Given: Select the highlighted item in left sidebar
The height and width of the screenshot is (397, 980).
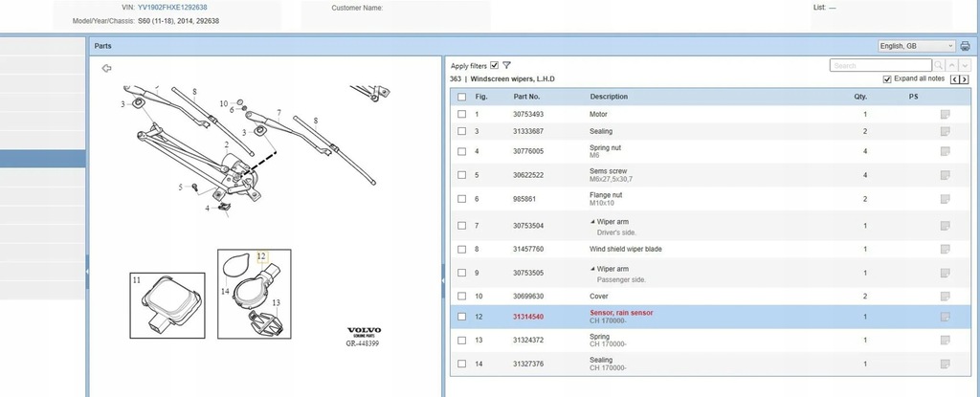Looking at the screenshot, I should tap(42, 158).
